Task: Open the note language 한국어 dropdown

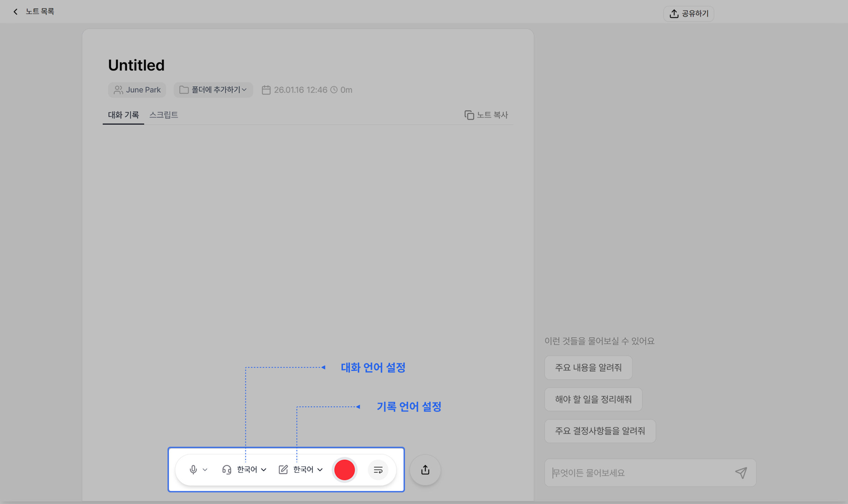Action: click(x=308, y=470)
